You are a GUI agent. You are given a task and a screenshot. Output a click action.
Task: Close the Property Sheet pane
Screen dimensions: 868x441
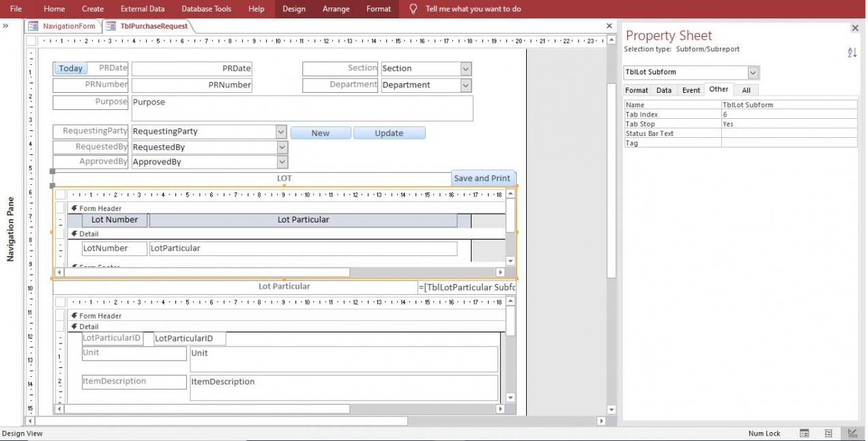(855, 28)
